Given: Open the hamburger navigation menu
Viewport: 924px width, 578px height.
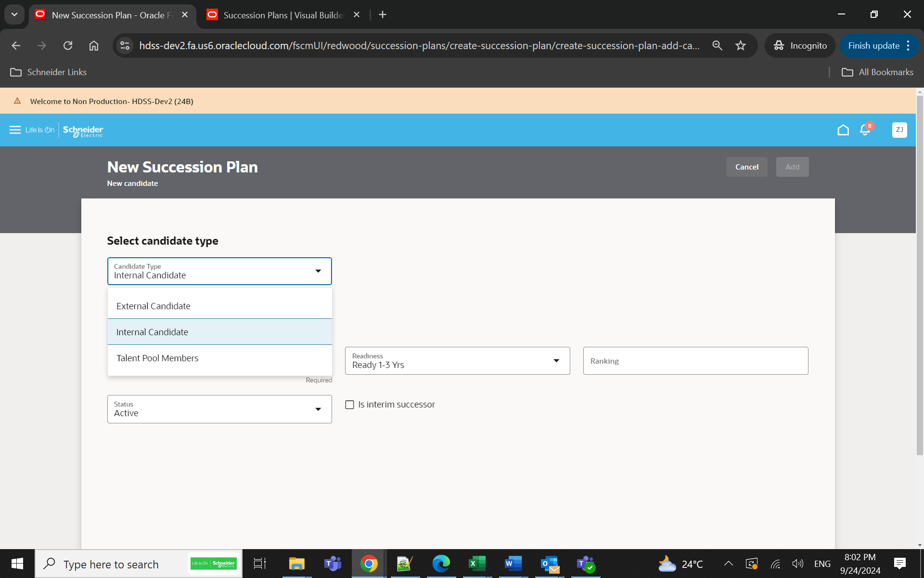Looking at the screenshot, I should pos(15,130).
